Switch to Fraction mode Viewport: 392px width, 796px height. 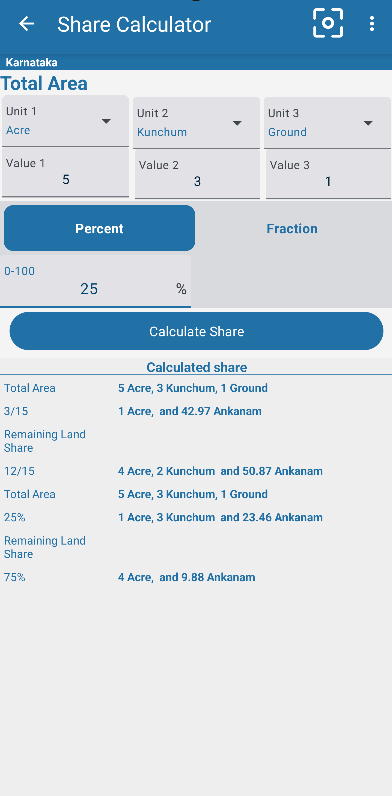[x=292, y=228]
